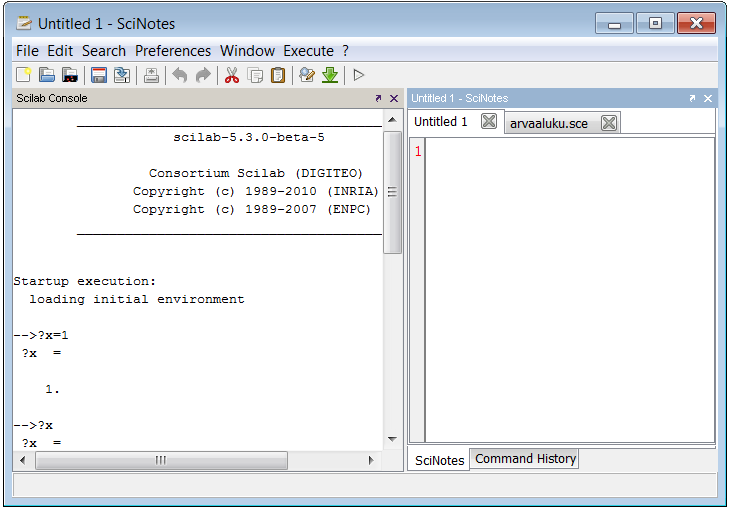Execute the script with the play triangle icon
729x511 pixels.
[358, 75]
